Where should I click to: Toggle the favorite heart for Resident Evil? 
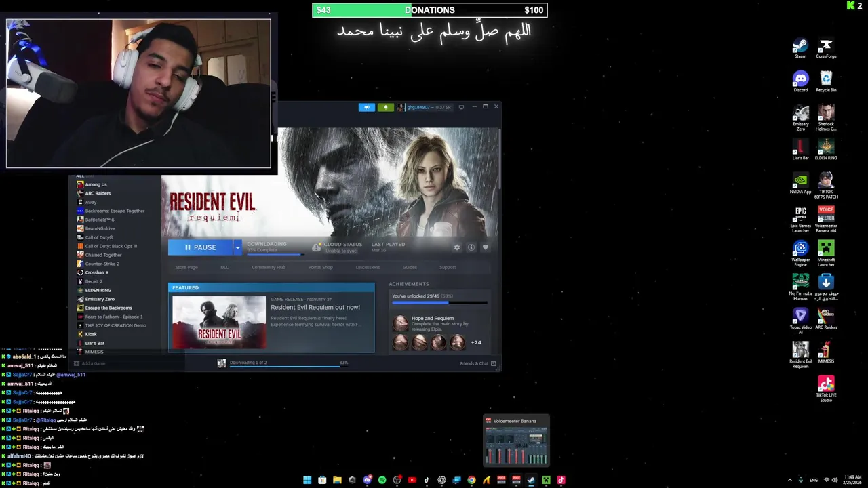point(485,247)
